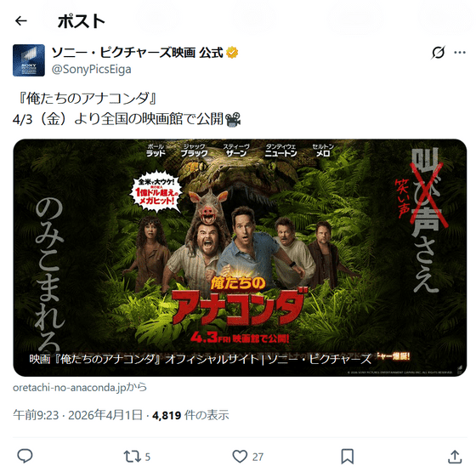Click the card title オフィシャルサイト caption
The width and height of the screenshot is (476, 472).
[201, 359]
